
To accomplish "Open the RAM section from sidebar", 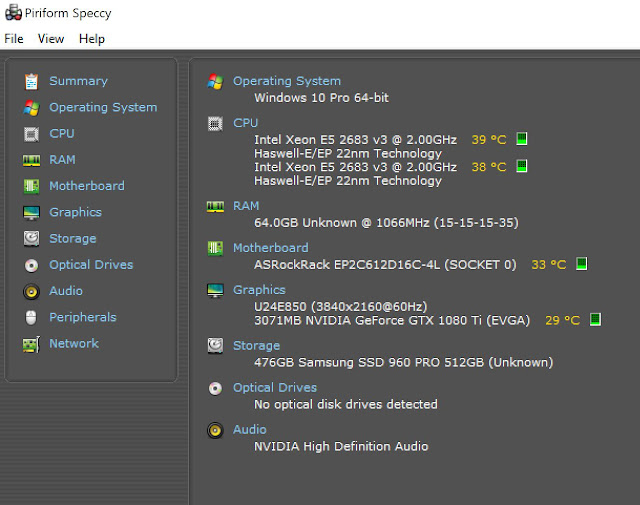I will (x=62, y=160).
